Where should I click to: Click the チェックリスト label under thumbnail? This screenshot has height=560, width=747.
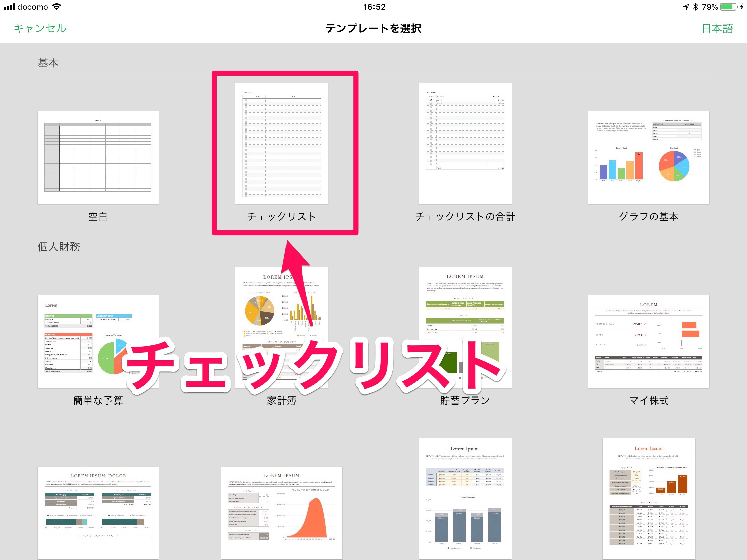(x=282, y=216)
